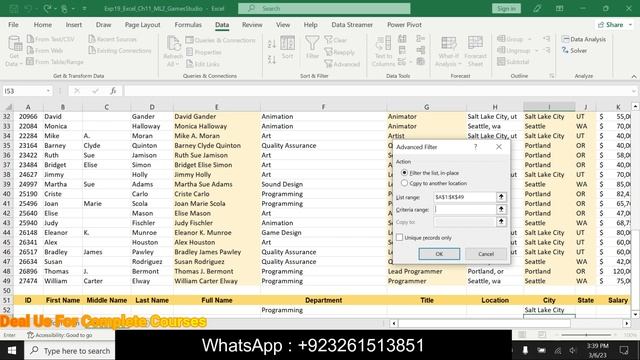This screenshot has width=640, height=360.
Task: Select cell with Susan Rodriguez full name
Action: click(x=216, y=261)
